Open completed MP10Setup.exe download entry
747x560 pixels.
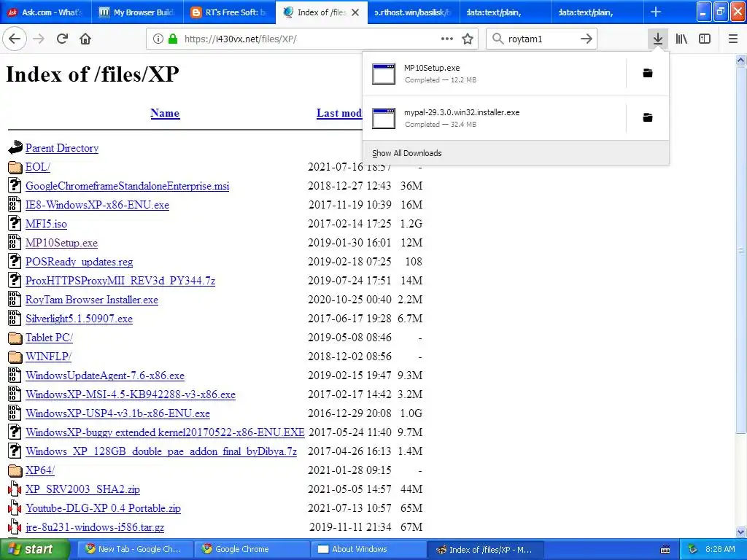494,74
